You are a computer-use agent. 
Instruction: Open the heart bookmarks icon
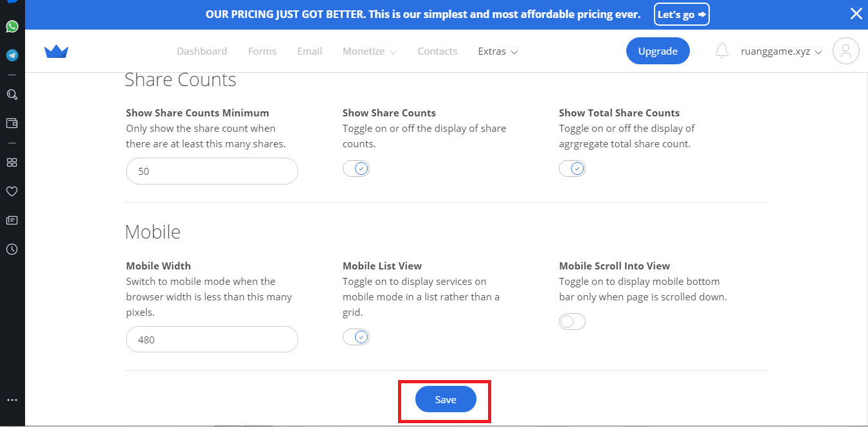click(x=12, y=191)
